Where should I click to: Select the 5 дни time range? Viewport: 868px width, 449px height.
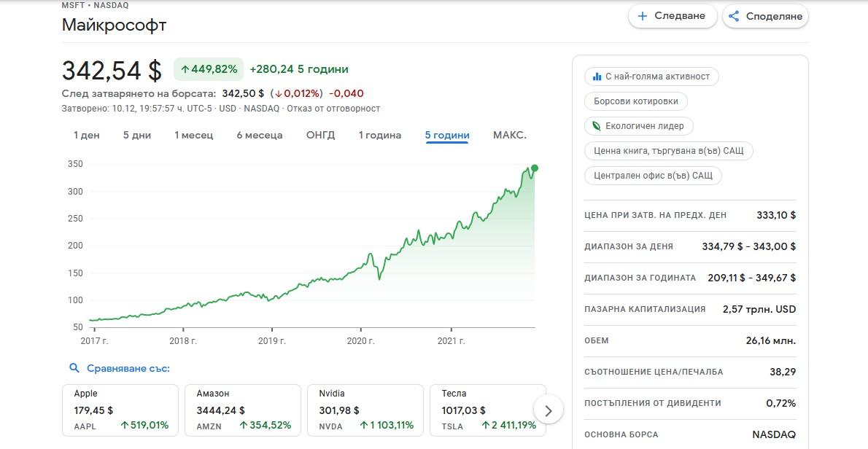point(137,136)
